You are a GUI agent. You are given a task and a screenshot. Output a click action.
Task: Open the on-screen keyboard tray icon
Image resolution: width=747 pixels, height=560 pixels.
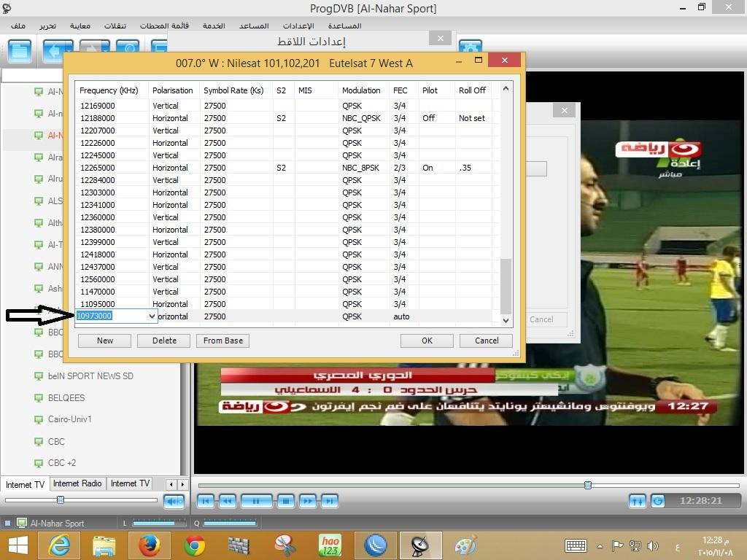click(576, 545)
